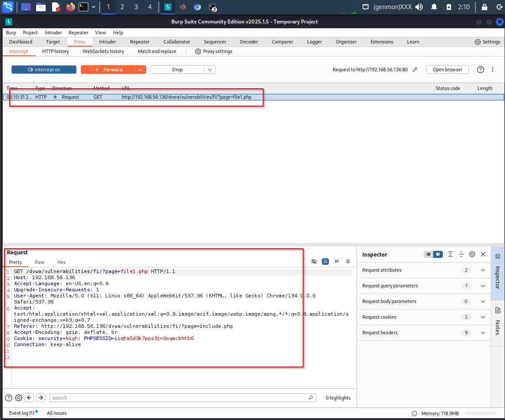The image size is (505, 420).
Task: Expand all Inspector sections icon
Action: pyautogui.click(x=450, y=254)
